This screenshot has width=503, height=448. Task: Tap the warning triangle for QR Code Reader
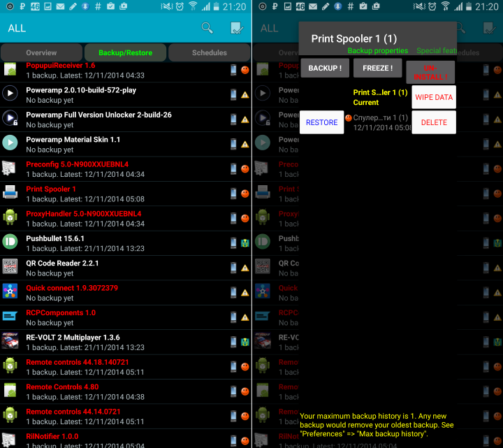click(245, 268)
